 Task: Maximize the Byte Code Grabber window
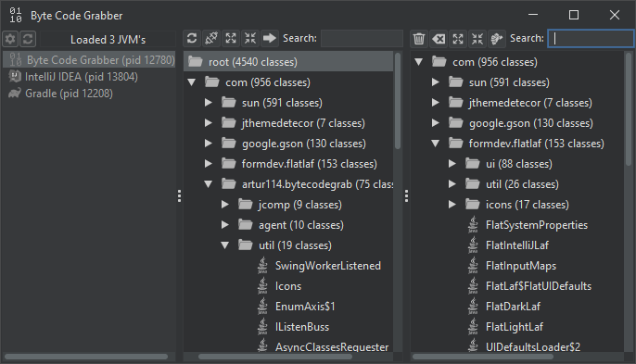(574, 15)
